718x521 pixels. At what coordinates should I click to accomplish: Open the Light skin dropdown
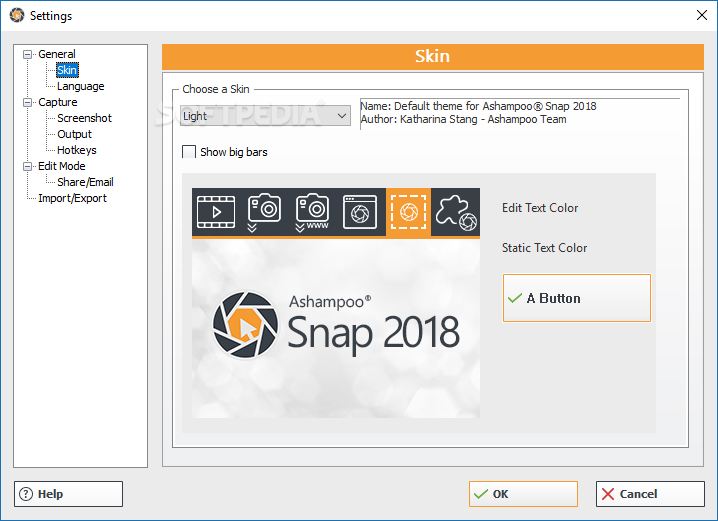(265, 116)
